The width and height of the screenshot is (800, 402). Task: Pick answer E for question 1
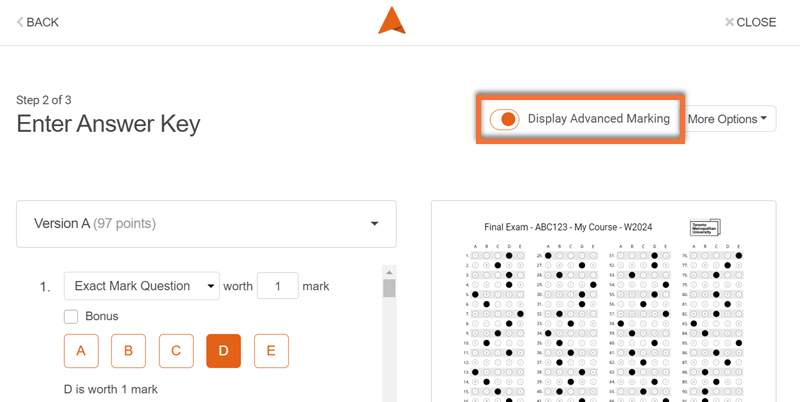point(271,351)
